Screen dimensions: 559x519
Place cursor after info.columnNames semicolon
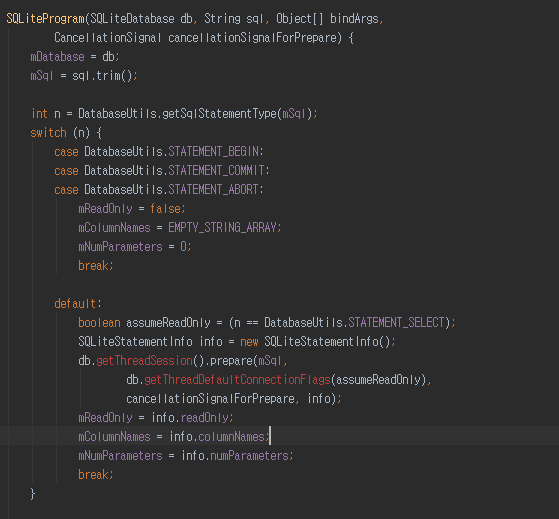pos(270,436)
